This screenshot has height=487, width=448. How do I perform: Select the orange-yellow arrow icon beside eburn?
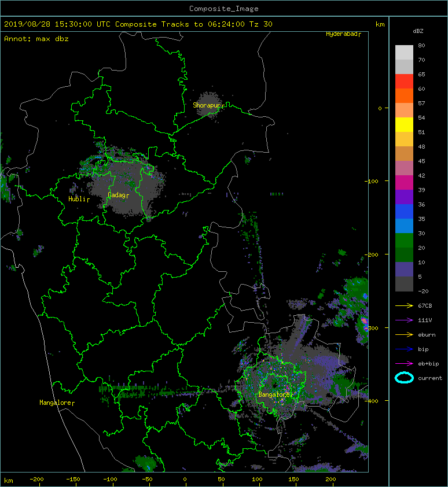(x=404, y=335)
